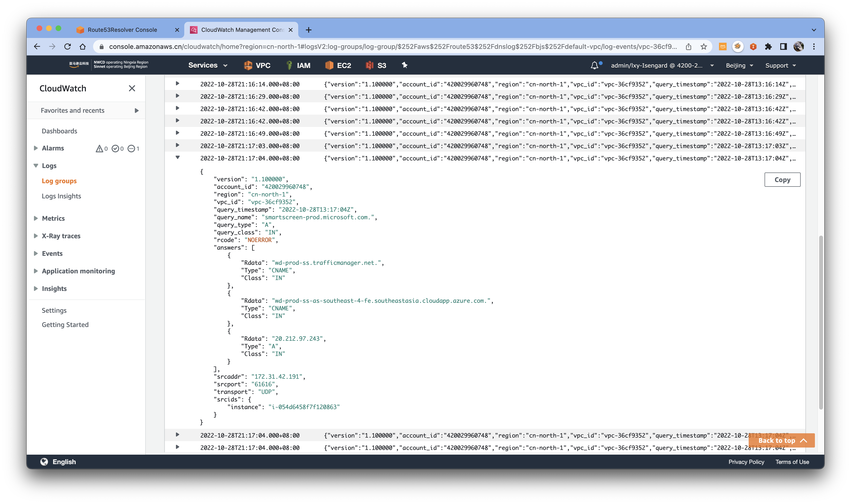Open language selector English in footer
Image resolution: width=851 pixels, height=504 pixels.
tap(58, 462)
